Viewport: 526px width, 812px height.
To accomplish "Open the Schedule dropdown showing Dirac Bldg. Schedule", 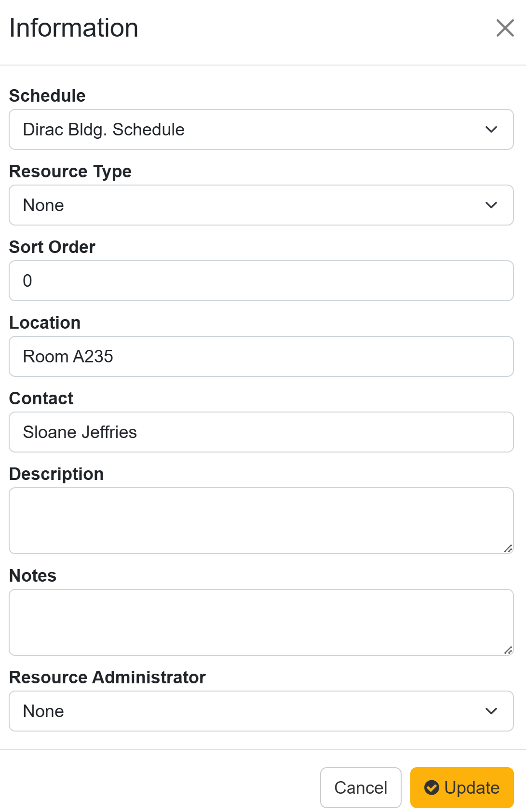I will tap(261, 130).
